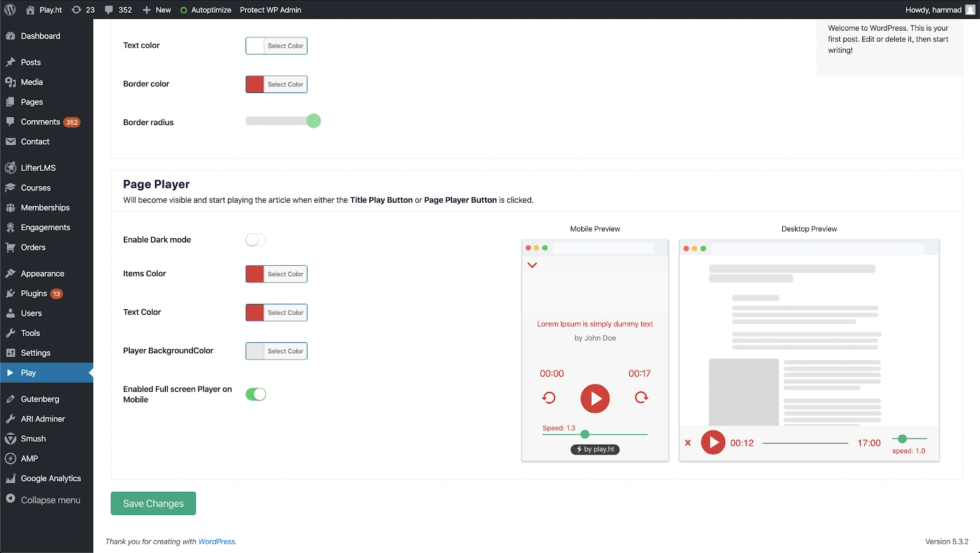Click the Plugins count badge 13
Image resolution: width=980 pixels, height=553 pixels.
tap(56, 294)
